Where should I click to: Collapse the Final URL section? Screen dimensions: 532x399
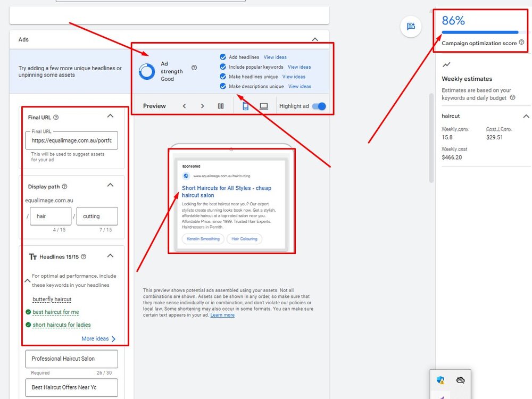coord(110,116)
